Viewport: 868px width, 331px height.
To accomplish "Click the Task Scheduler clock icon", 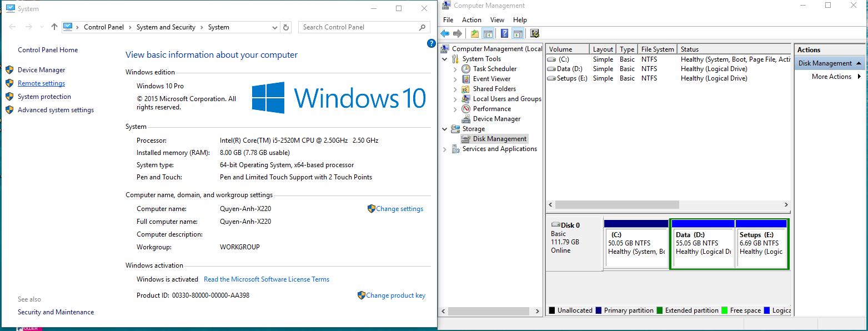I will (x=466, y=69).
